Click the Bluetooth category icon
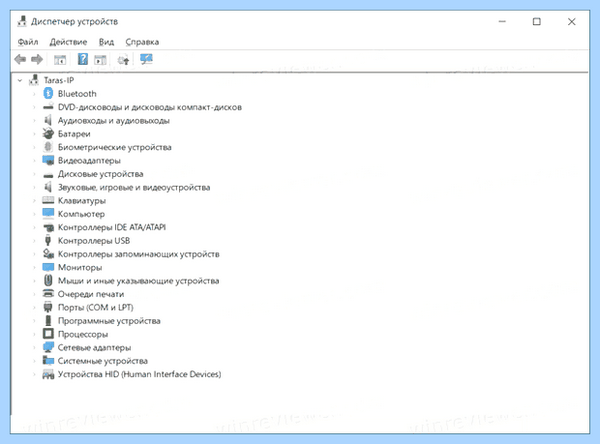 click(x=48, y=93)
